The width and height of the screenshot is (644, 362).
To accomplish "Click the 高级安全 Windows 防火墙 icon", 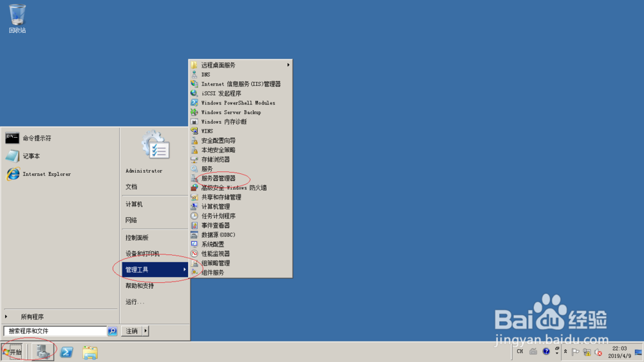I will click(194, 188).
